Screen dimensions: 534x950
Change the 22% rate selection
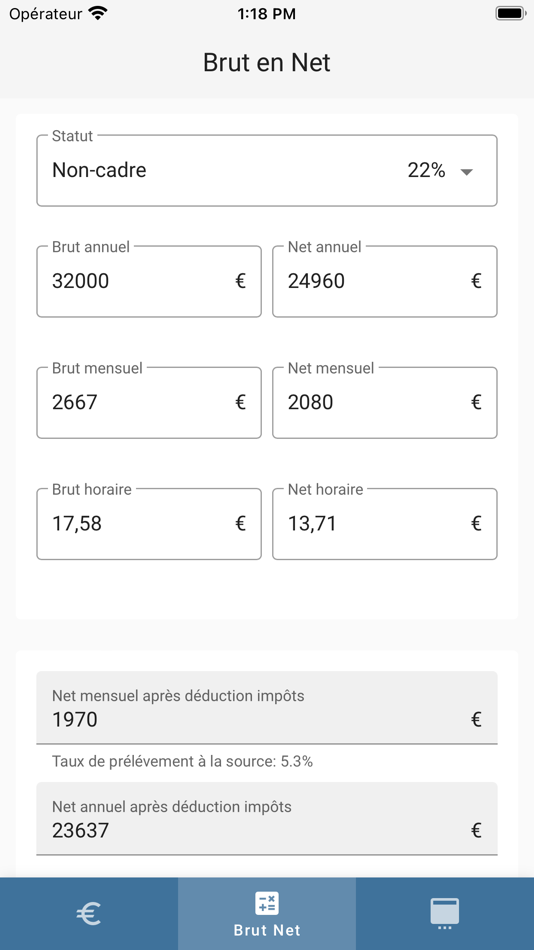426,170
